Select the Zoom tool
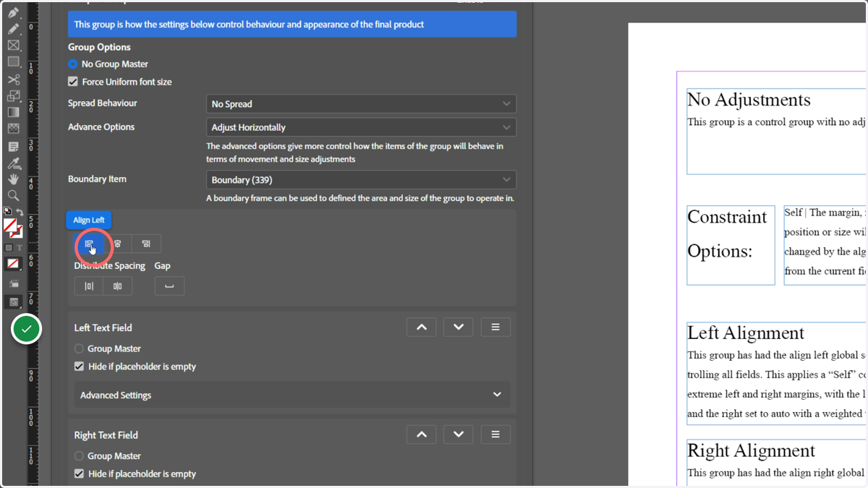The width and height of the screenshot is (868, 488). (x=13, y=195)
